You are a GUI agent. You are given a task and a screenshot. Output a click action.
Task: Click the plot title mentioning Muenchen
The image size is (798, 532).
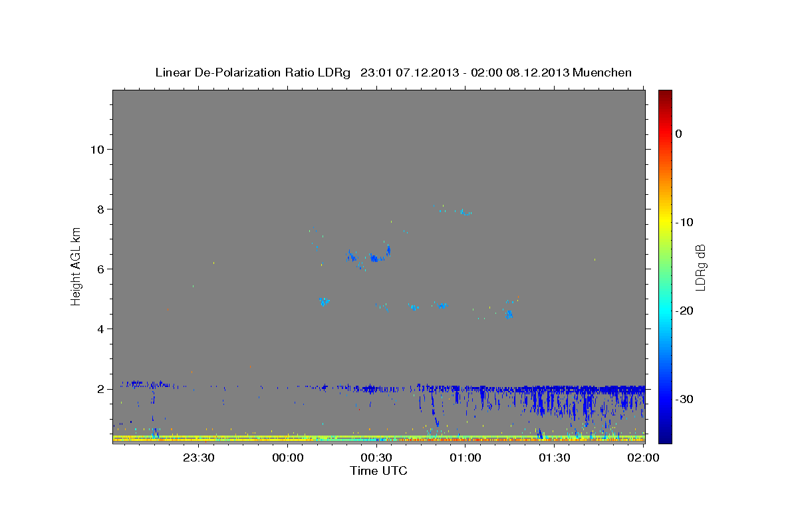tap(393, 72)
